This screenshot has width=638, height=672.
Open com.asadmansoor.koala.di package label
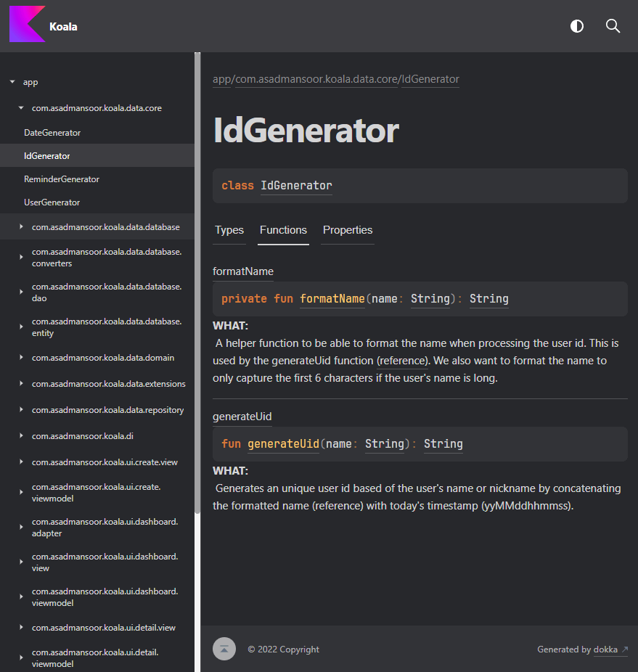tap(82, 436)
